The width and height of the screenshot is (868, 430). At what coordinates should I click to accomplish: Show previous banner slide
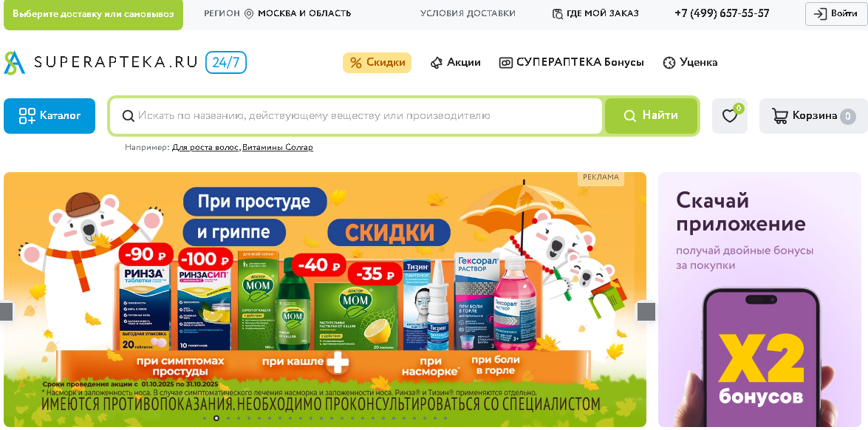[6, 311]
